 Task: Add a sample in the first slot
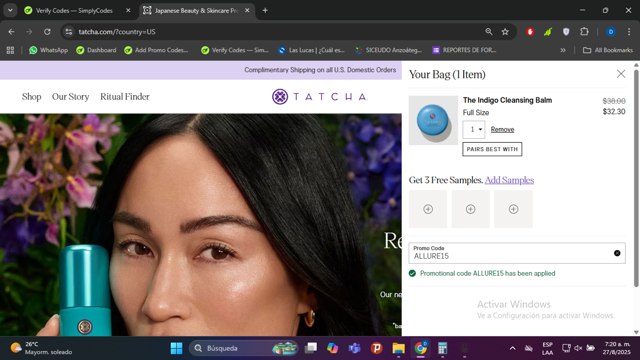tap(428, 209)
